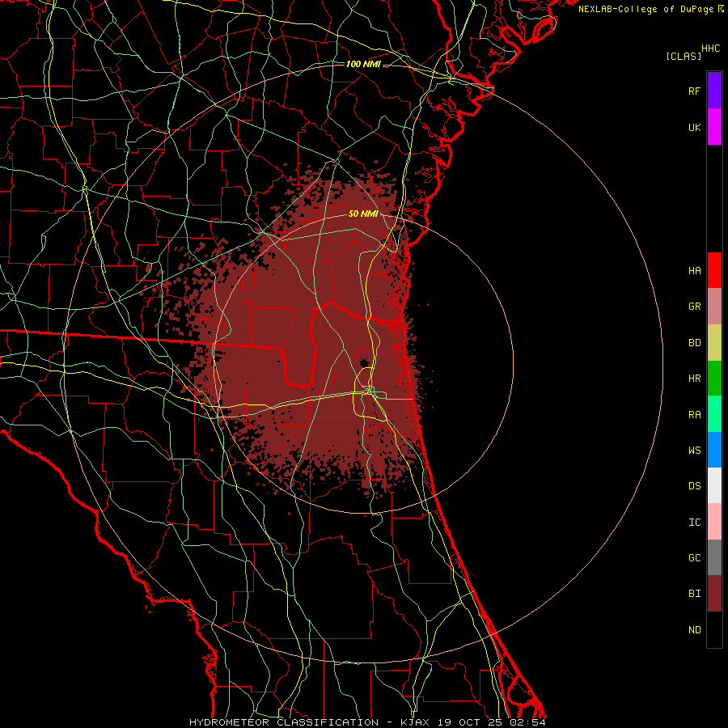Click the black radar site hole in the echo

pyautogui.click(x=364, y=362)
